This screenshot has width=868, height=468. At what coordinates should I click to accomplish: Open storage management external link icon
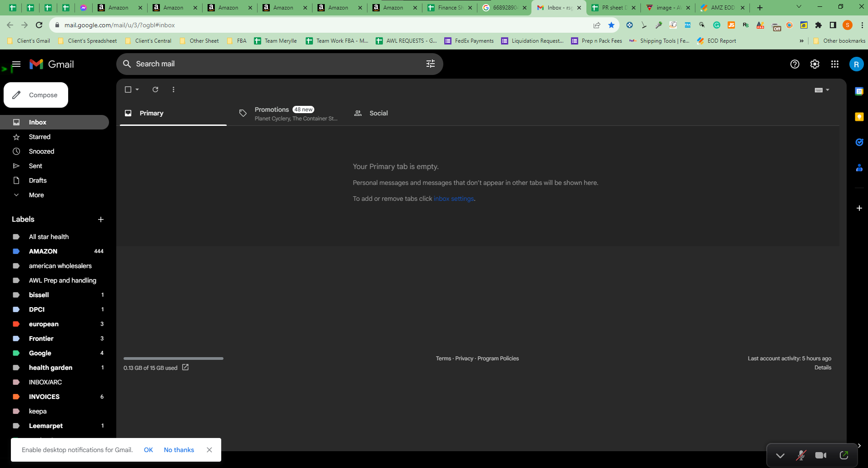tap(185, 367)
